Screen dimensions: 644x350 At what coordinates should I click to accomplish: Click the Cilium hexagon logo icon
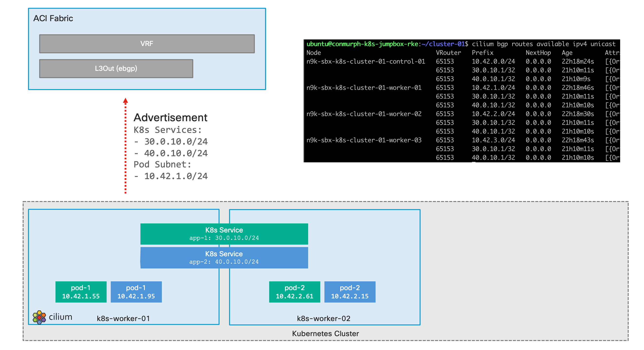pos(39,317)
